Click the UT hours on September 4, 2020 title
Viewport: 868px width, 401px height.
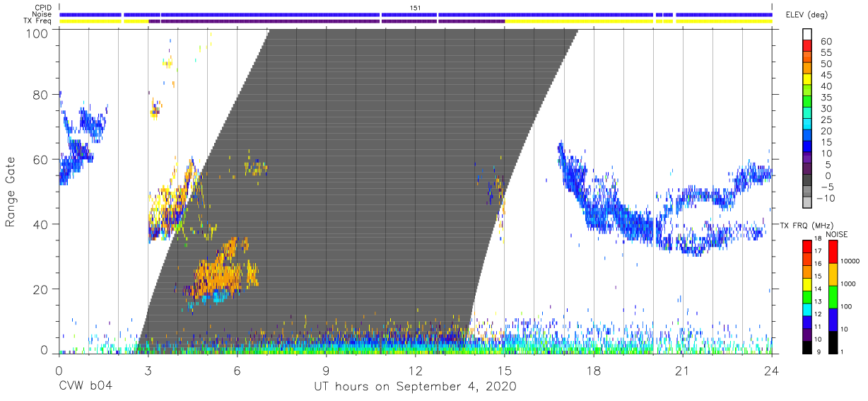click(x=416, y=387)
